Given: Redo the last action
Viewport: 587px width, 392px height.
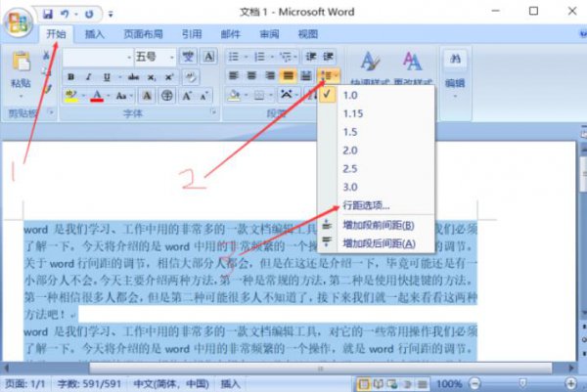Looking at the screenshot, I should [x=89, y=15].
